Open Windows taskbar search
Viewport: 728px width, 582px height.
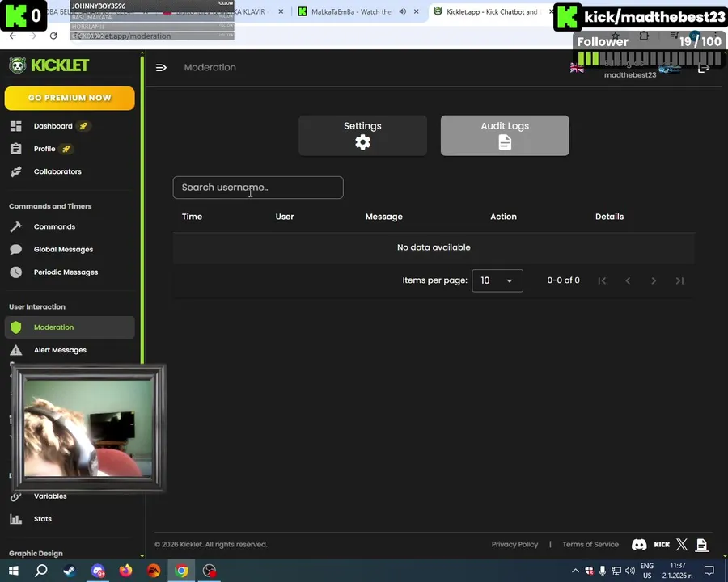point(41,571)
